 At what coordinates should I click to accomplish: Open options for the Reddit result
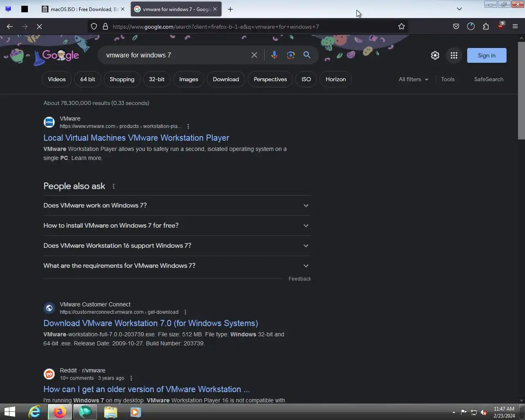tap(131, 378)
